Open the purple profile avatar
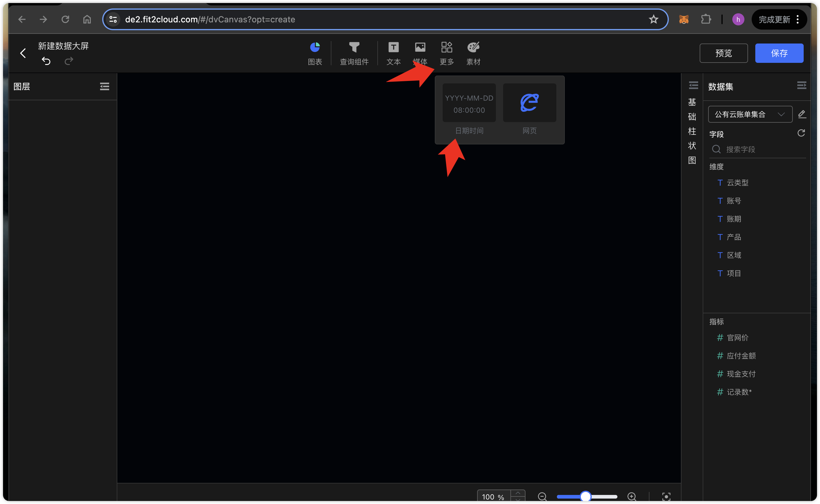 pos(738,19)
